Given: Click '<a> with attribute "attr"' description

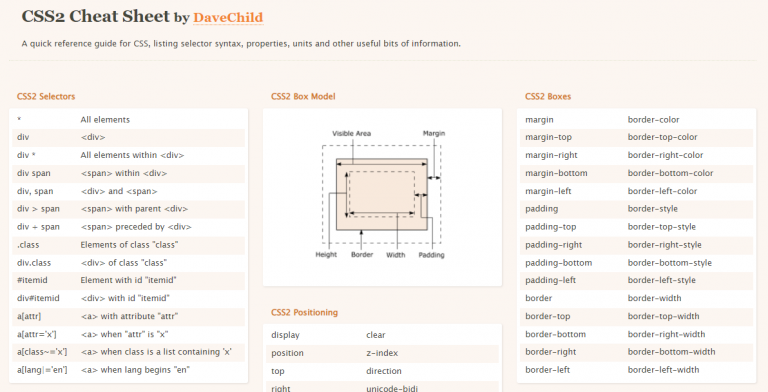Looking at the screenshot, I should pos(129,317).
